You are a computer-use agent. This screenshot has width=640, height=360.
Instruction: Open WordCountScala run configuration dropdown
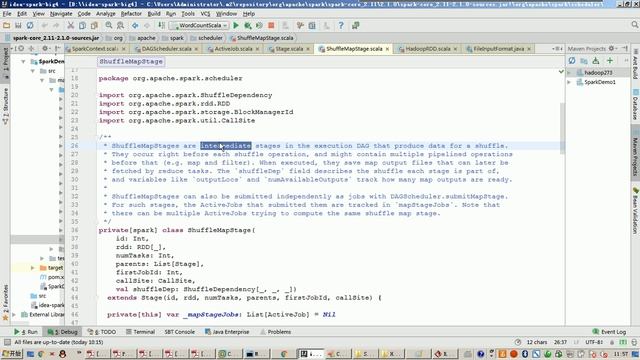pyautogui.click(x=199, y=25)
